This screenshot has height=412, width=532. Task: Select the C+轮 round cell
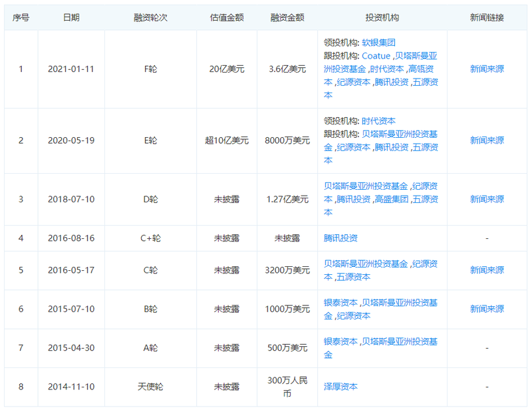point(150,238)
